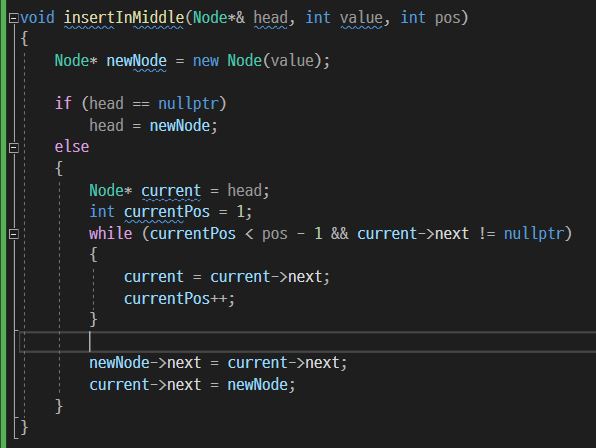
Task: Click the value parameter in function signature
Action: [361, 17]
